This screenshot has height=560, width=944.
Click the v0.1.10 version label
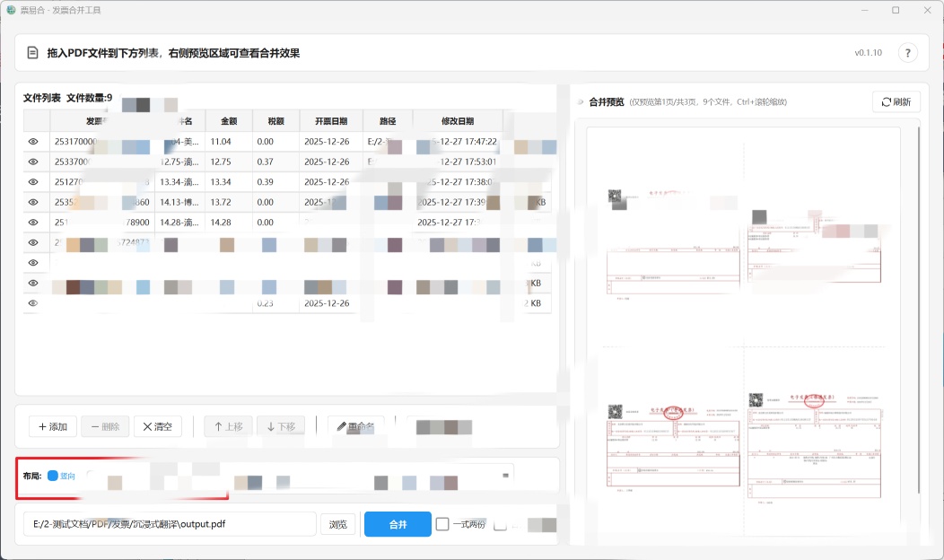click(868, 53)
